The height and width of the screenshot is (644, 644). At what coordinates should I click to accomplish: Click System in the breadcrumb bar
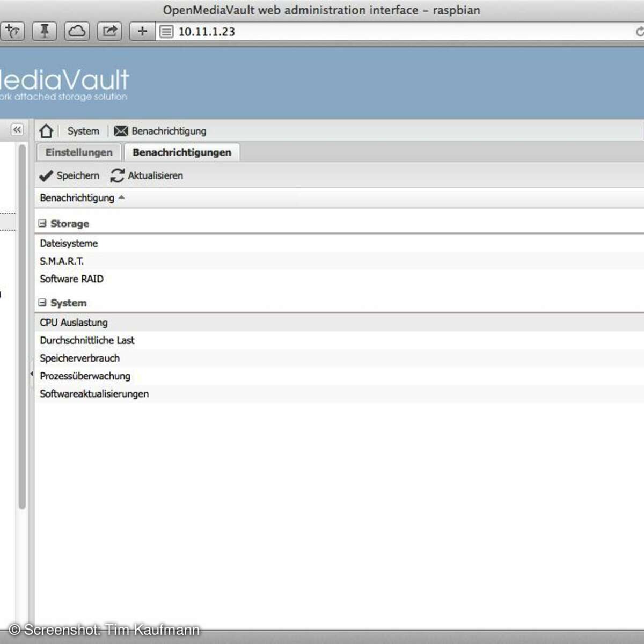pyautogui.click(x=83, y=131)
